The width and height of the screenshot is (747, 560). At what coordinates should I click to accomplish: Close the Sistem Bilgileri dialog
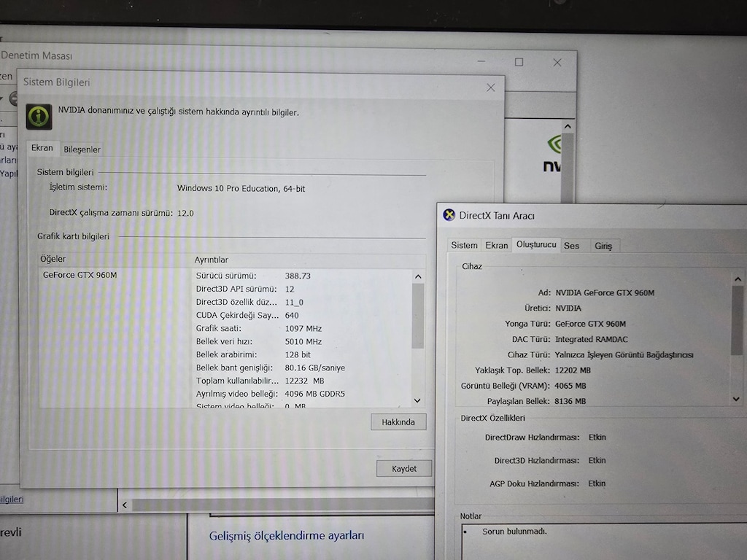click(x=491, y=87)
